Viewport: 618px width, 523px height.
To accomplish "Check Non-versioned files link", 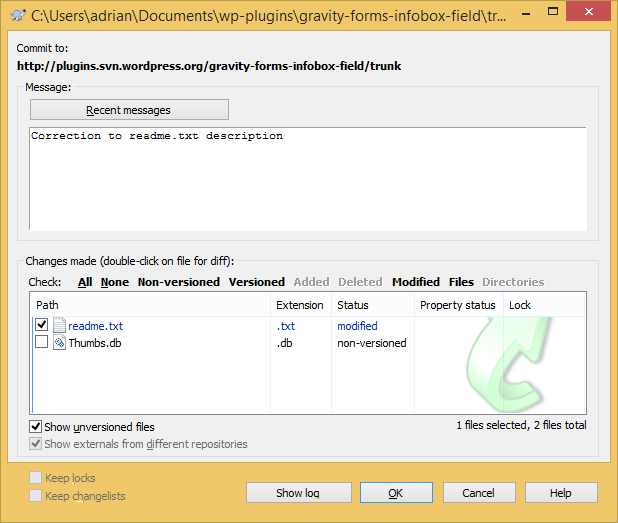I will click(179, 282).
